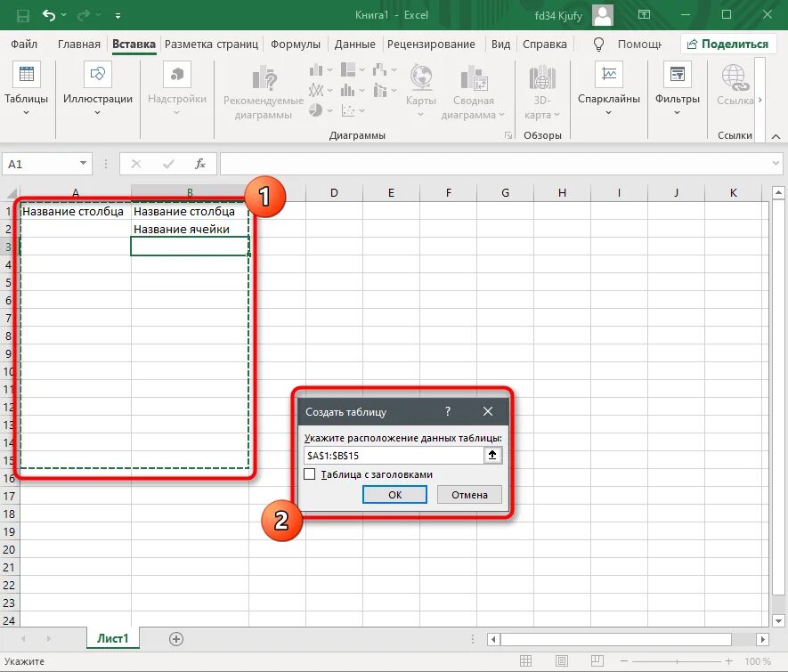Expand the Фильтры group
The width and height of the screenshot is (788, 672).
click(x=677, y=89)
